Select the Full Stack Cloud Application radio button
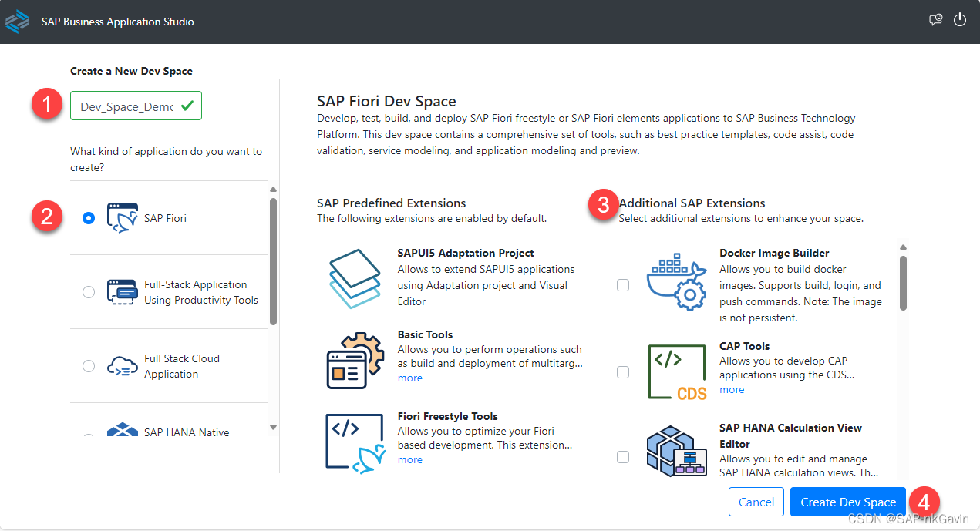The image size is (980, 531). [89, 366]
